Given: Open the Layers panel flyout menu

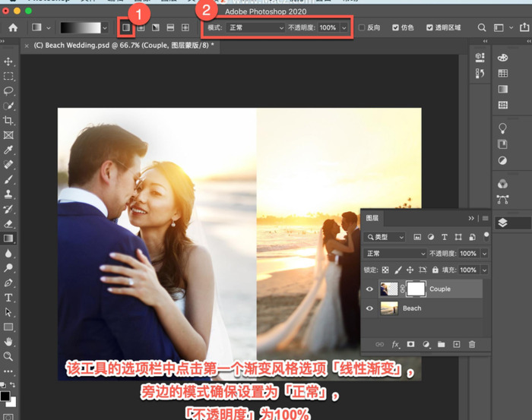Looking at the screenshot, I should point(485,218).
